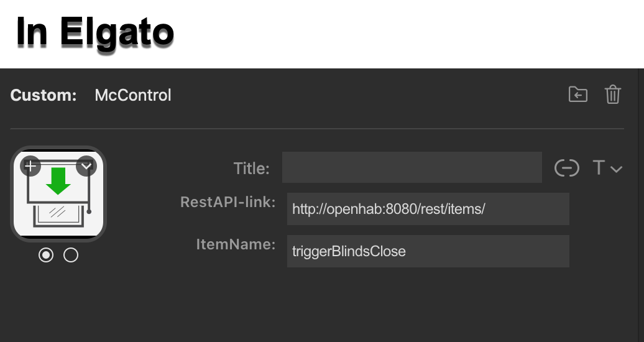Click the Title: label
The width and height of the screenshot is (644, 342).
coord(252,168)
